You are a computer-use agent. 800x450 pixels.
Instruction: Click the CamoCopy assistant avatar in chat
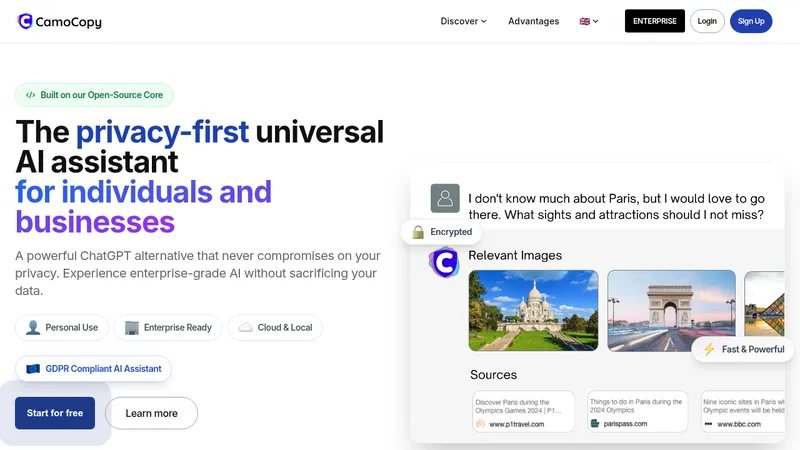444,262
